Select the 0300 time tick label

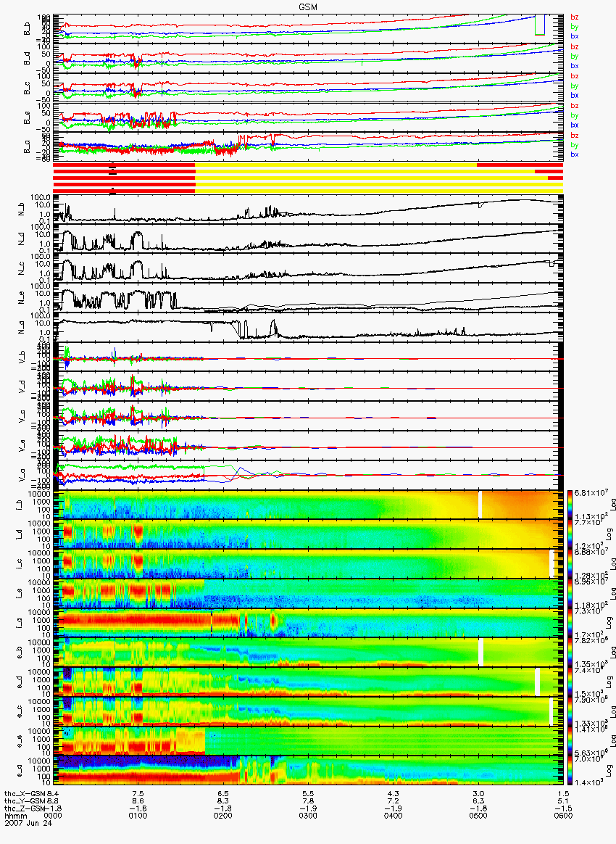click(x=308, y=816)
